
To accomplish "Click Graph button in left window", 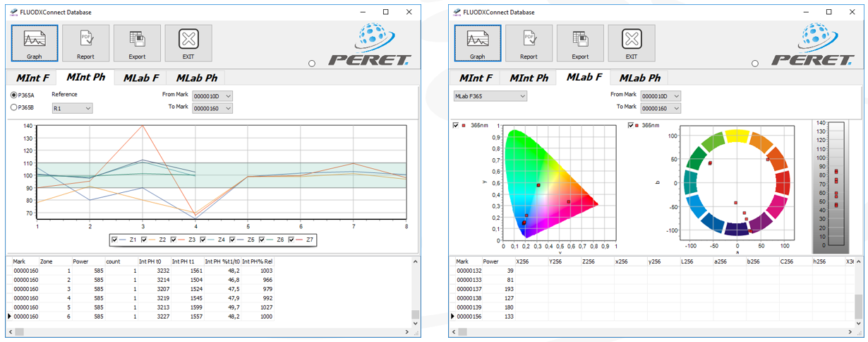I will [35, 43].
